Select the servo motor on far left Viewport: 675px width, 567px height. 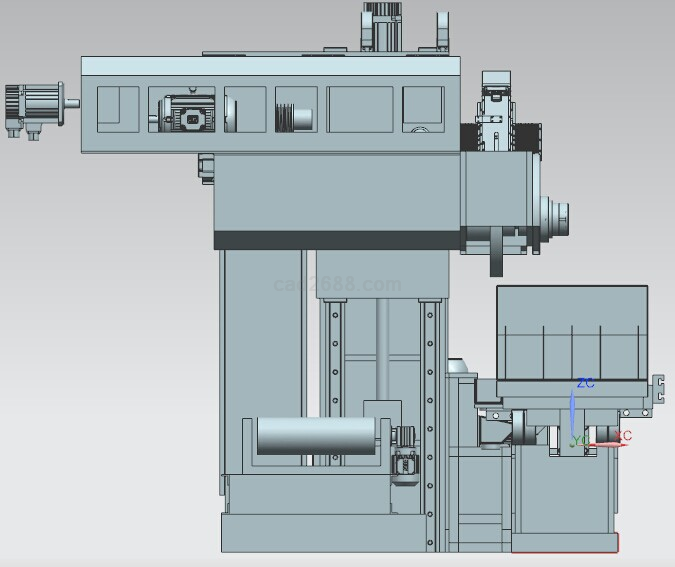34,106
